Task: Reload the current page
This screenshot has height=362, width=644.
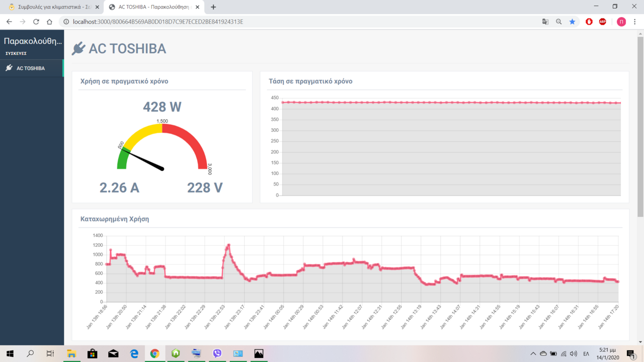Action: click(36, 22)
